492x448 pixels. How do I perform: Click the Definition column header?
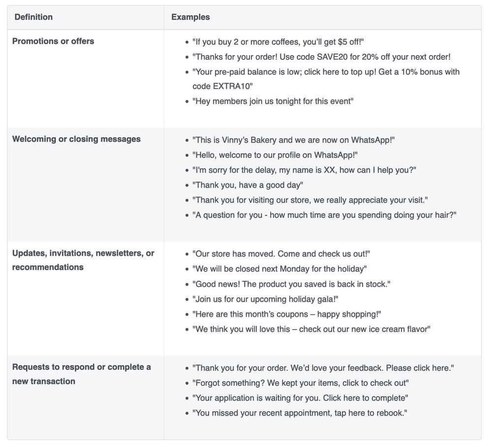click(33, 17)
